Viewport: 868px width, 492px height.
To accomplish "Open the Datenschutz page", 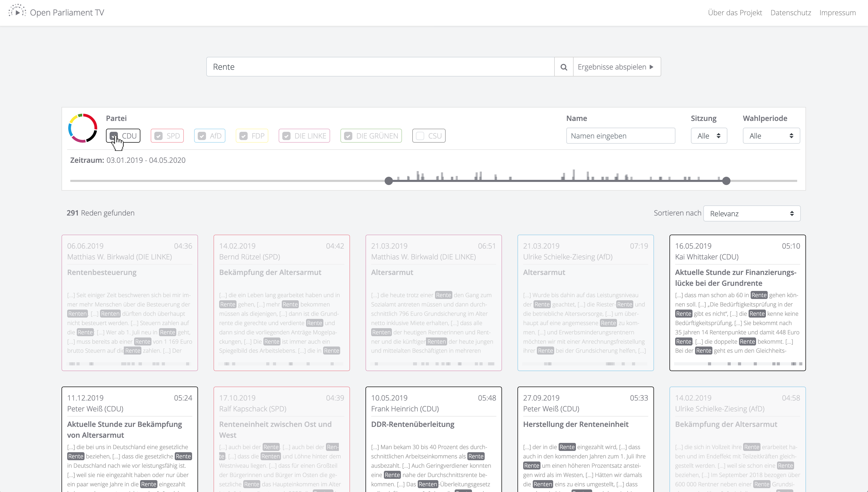I will point(791,12).
